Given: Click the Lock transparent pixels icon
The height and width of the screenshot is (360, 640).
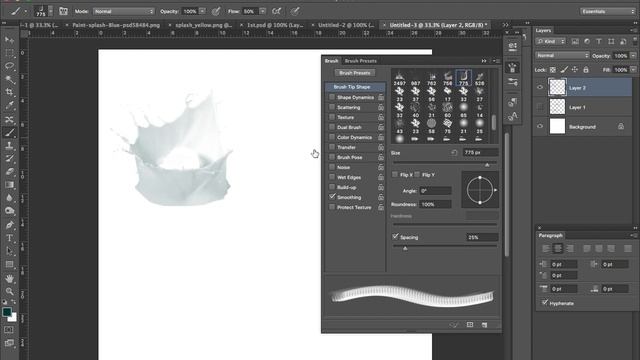Looking at the screenshot, I should 553,70.
